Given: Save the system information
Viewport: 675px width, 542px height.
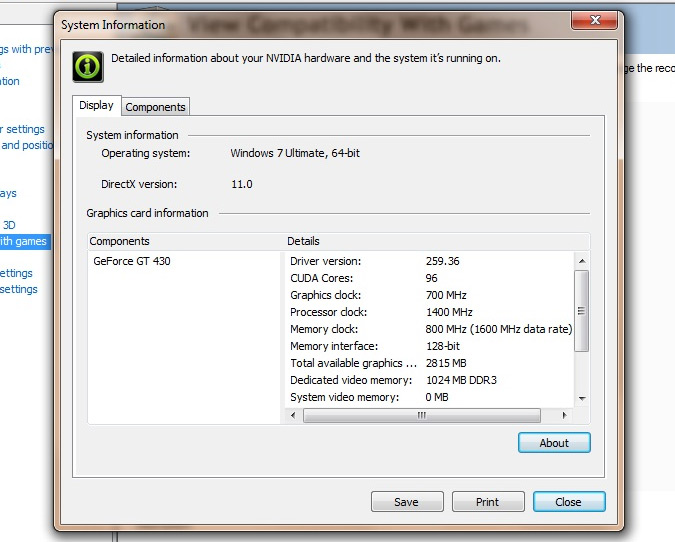Looking at the screenshot, I should coord(406,502).
